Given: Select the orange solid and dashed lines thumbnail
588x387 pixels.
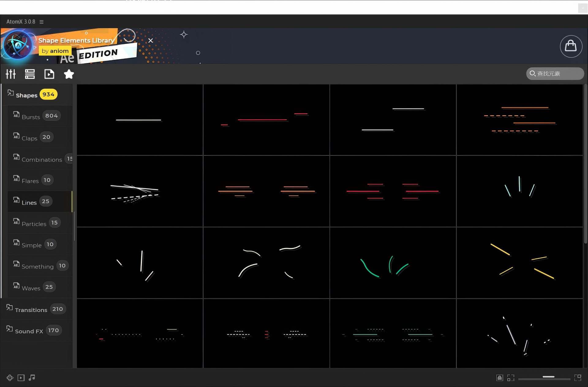Looking at the screenshot, I should (520, 120).
